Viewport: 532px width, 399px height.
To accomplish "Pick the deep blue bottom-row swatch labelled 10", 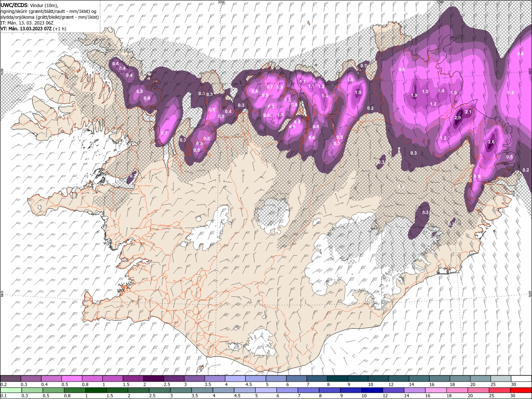I will tap(371, 390).
